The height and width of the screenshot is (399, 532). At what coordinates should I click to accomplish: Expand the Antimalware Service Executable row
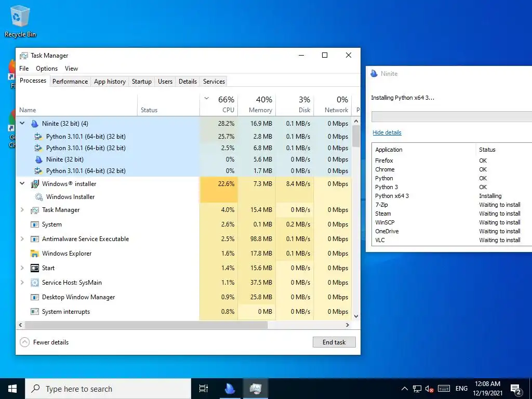click(22, 239)
